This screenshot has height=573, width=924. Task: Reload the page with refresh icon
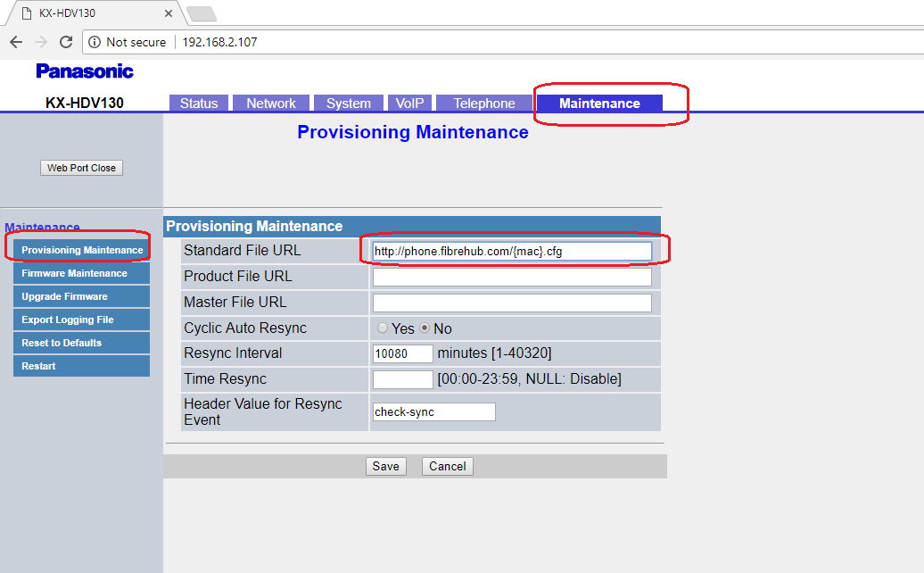[66, 42]
